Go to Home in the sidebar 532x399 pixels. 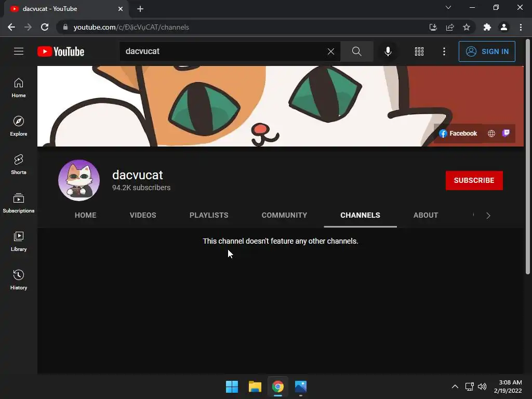[x=19, y=88]
